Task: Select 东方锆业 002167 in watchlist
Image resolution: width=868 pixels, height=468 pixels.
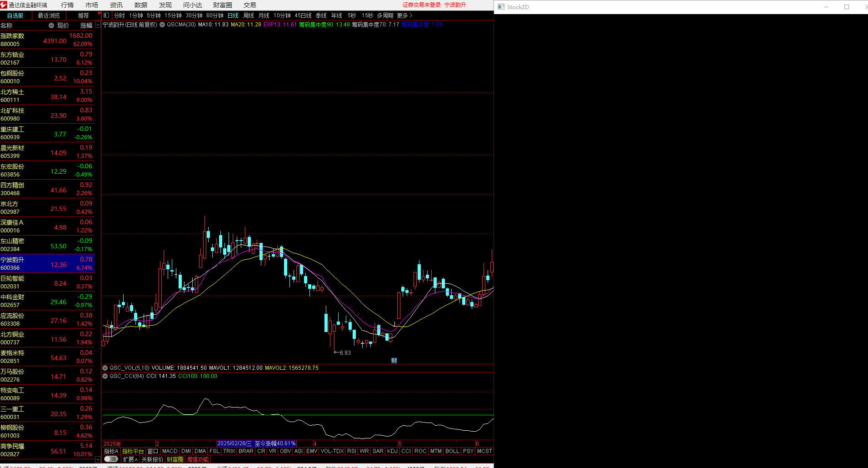Action: pyautogui.click(x=47, y=59)
